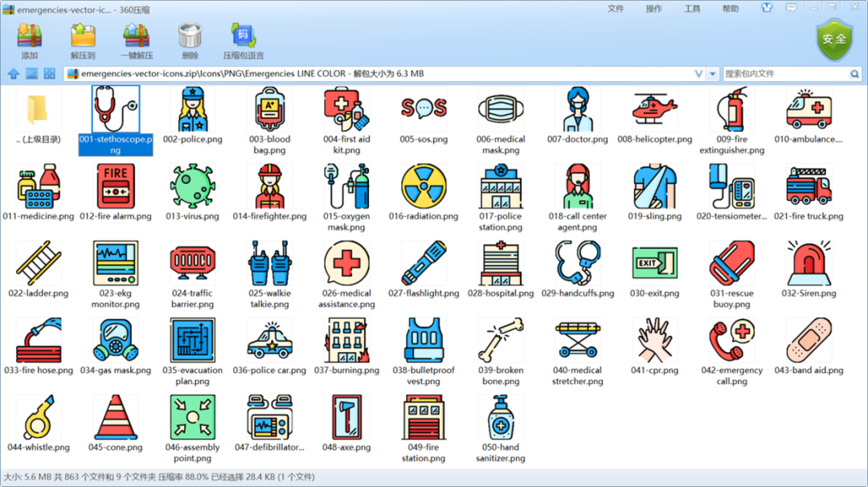Open the 帮助 menu

(x=730, y=8)
